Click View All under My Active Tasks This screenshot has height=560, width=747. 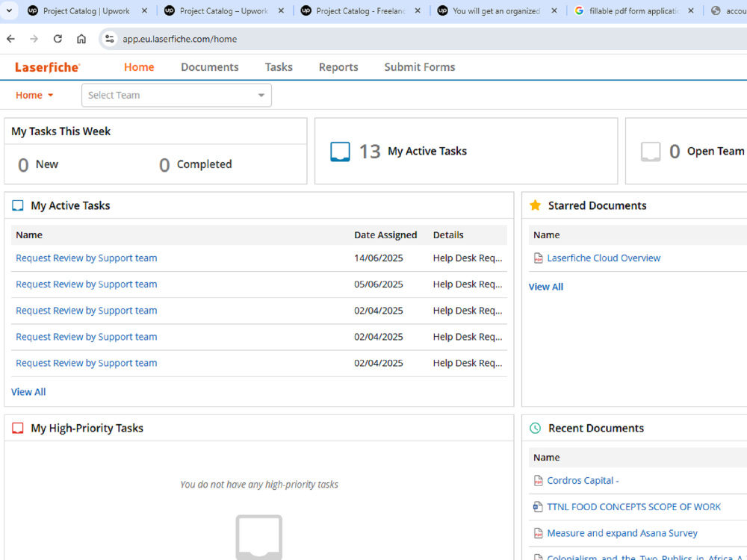pyautogui.click(x=28, y=392)
